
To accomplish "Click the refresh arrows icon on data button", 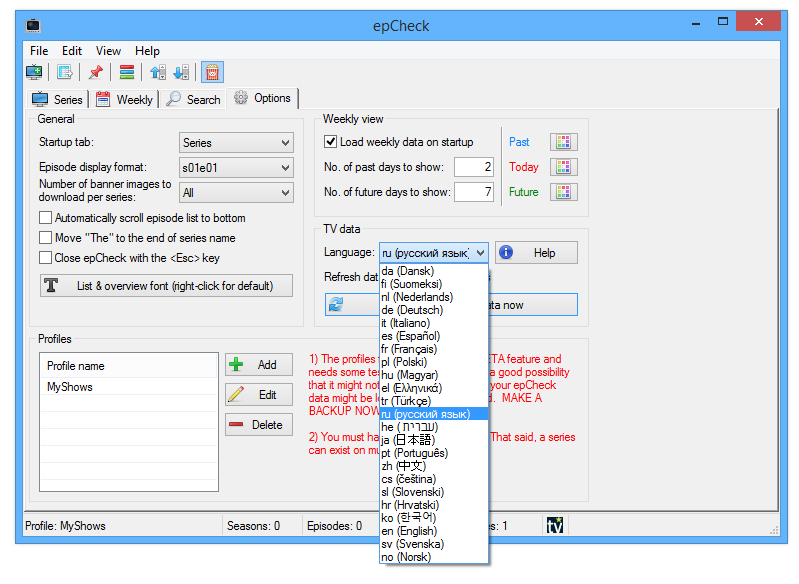I will point(336,305).
